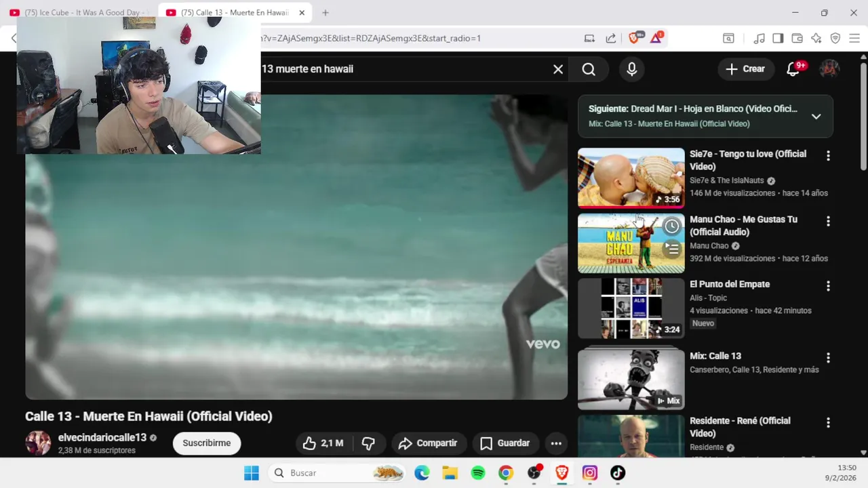The width and height of the screenshot is (868, 488).
Task: Click the share page icon in address bar
Action: click(x=611, y=39)
